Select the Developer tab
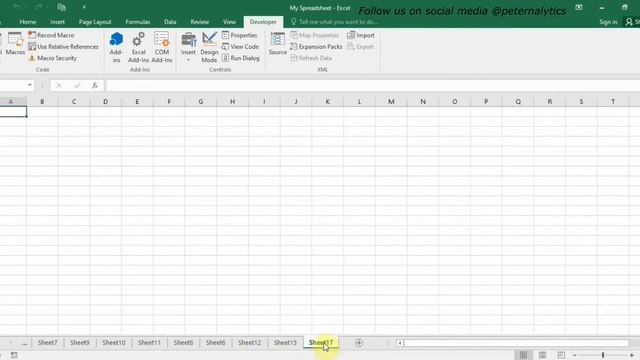640x360 pixels. pos(263,22)
